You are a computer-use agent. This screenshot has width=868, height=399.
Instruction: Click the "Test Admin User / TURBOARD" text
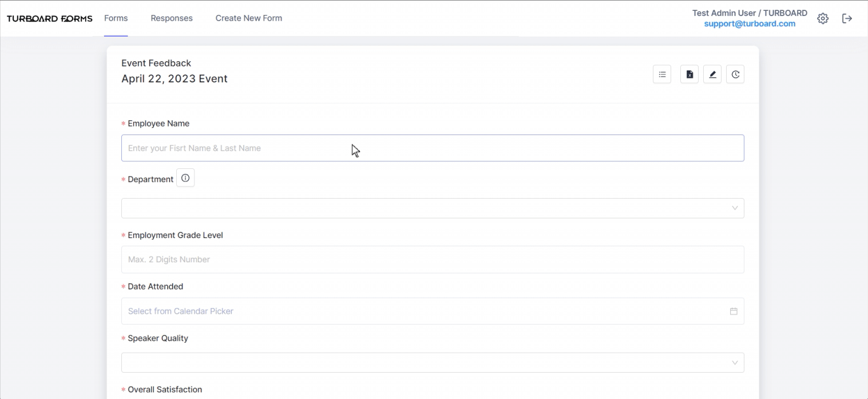750,13
